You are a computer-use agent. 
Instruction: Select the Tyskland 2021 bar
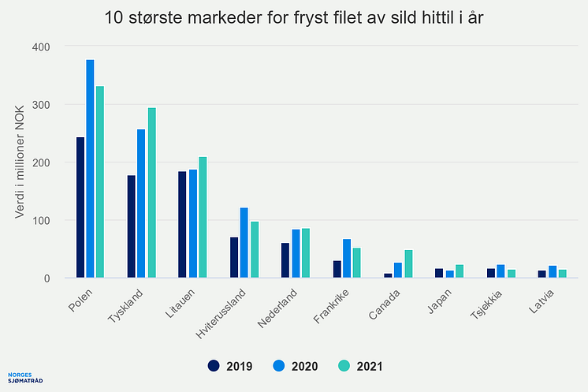click(x=151, y=193)
